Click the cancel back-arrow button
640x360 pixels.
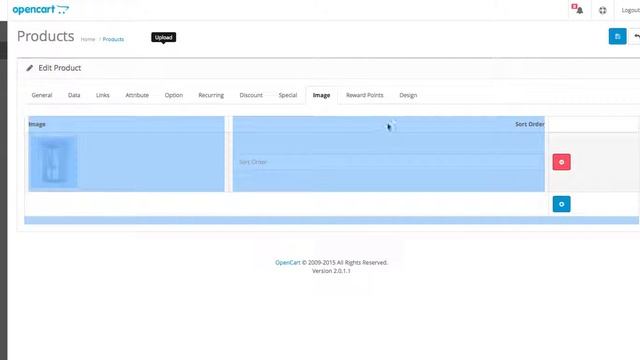click(635, 36)
